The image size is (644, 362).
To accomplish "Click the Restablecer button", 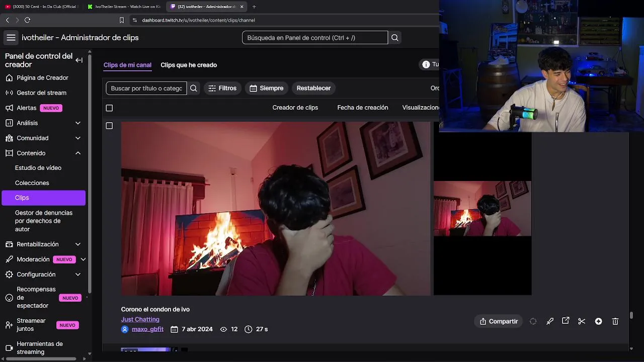I will point(313,88).
